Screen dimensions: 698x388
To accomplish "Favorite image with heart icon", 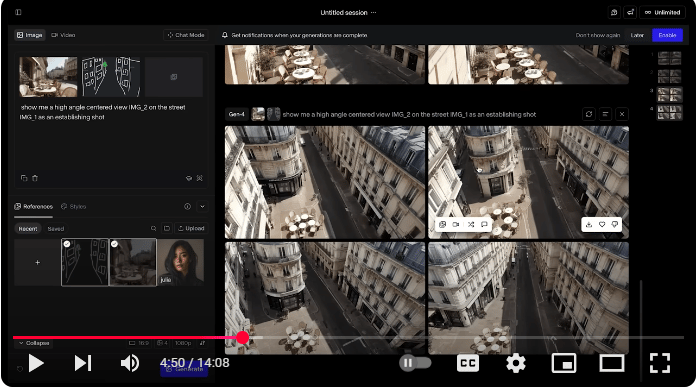I will pos(602,225).
